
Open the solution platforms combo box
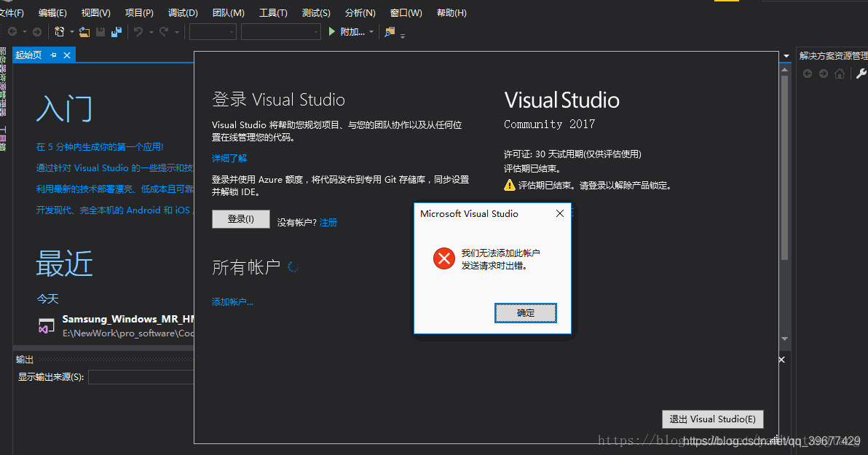coord(280,32)
